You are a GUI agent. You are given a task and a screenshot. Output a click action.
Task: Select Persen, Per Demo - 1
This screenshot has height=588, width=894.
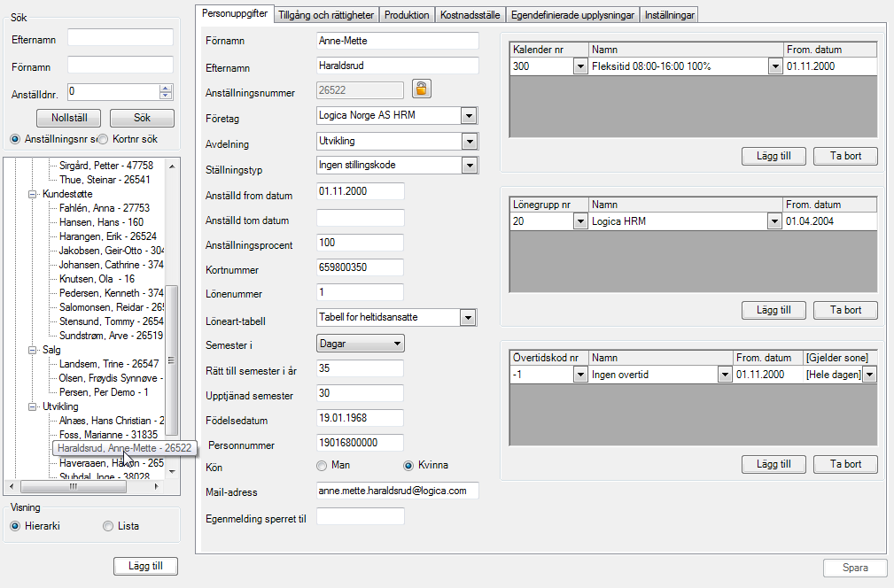[x=104, y=392]
